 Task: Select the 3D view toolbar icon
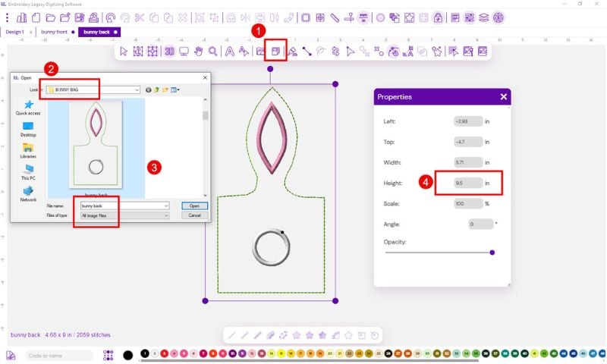click(x=170, y=52)
